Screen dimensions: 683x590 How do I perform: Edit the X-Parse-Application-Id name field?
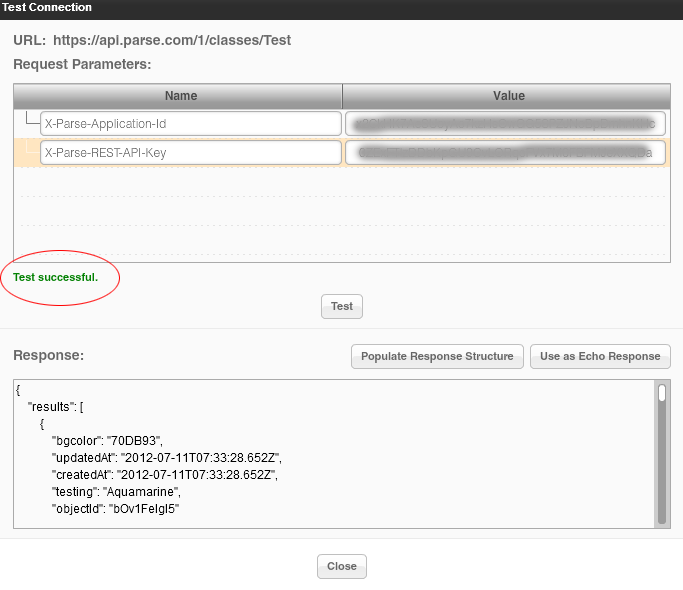pos(191,123)
